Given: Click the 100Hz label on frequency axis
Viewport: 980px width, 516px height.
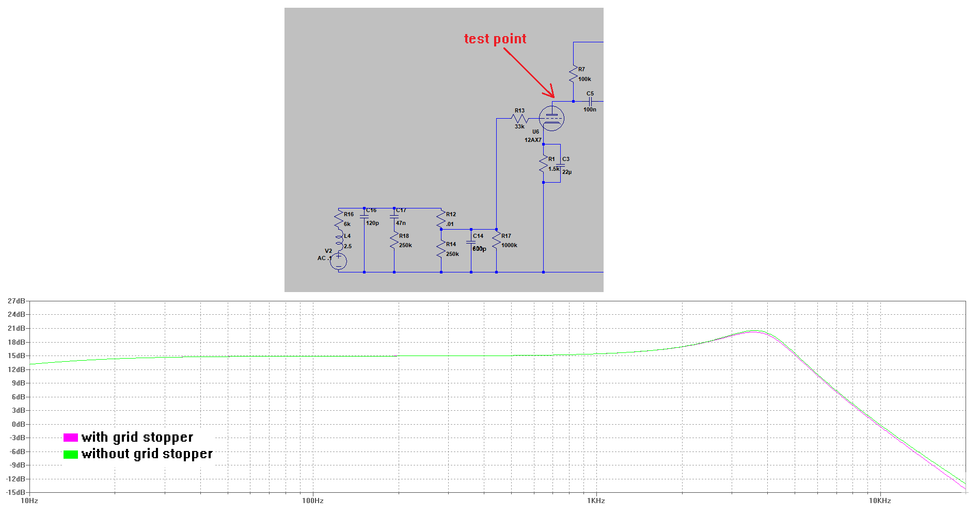Looking at the screenshot, I should (313, 501).
